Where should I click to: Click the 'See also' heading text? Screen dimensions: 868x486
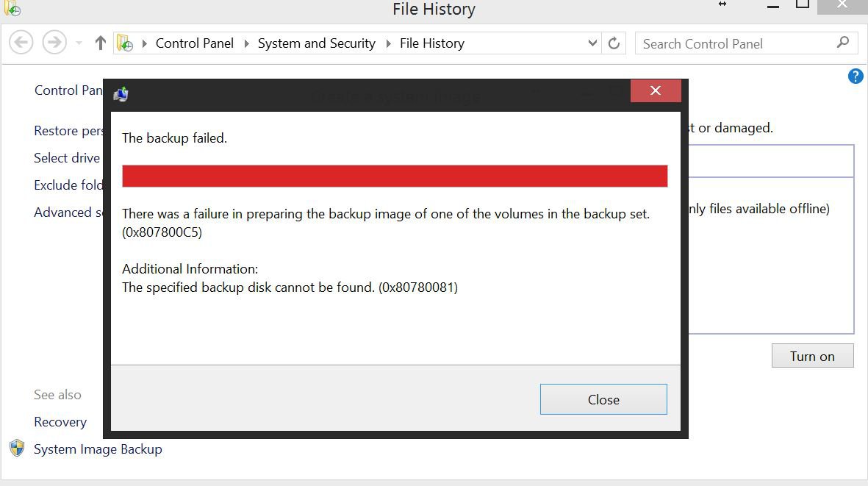pyautogui.click(x=57, y=395)
